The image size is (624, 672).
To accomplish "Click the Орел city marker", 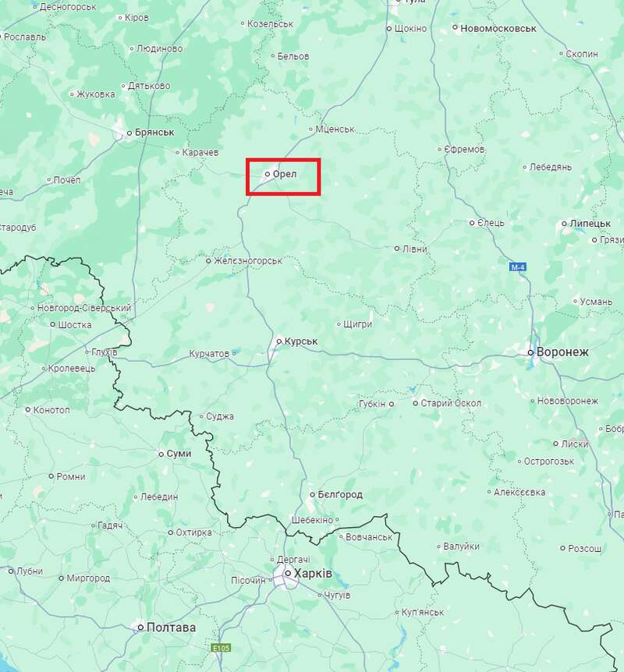I will pyautogui.click(x=268, y=174).
